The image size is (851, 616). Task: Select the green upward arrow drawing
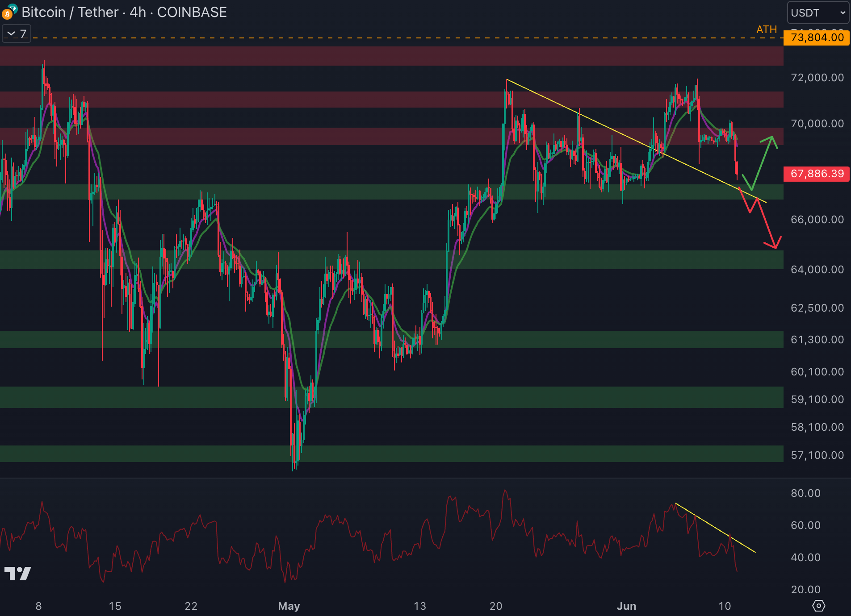pyautogui.click(x=762, y=163)
